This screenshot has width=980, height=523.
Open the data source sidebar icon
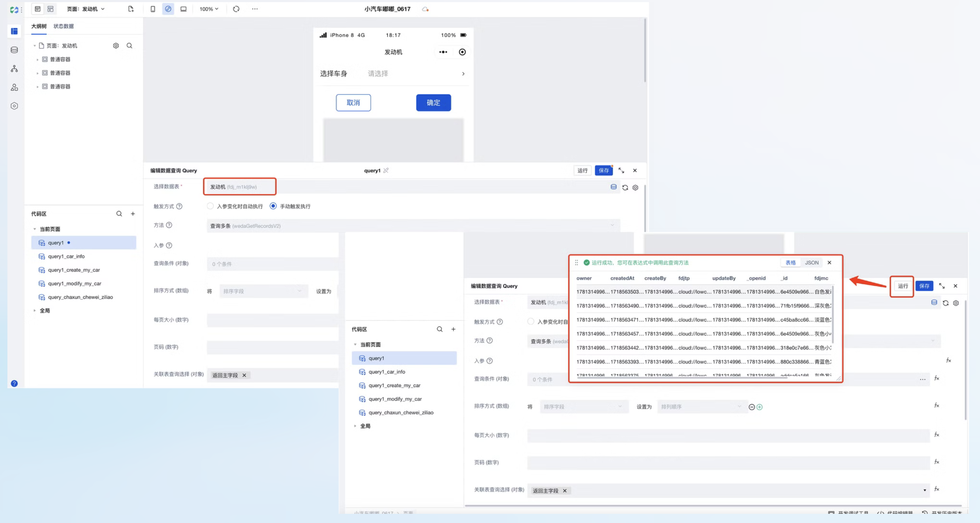[14, 50]
